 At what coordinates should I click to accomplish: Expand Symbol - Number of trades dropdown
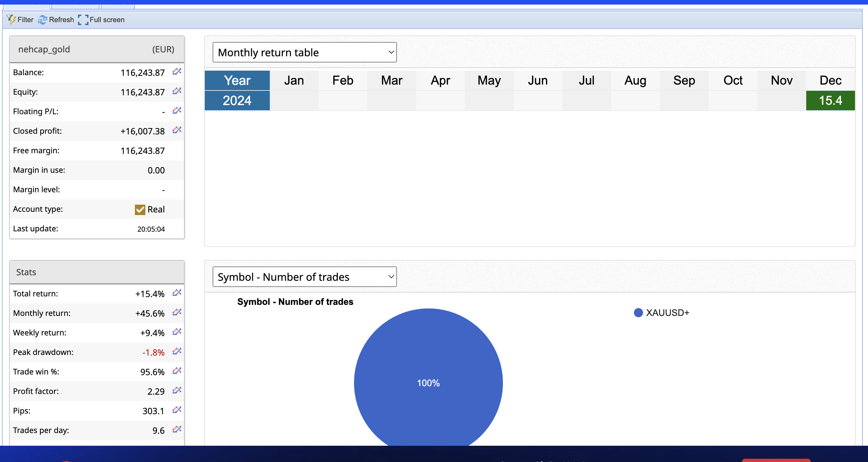click(x=304, y=277)
